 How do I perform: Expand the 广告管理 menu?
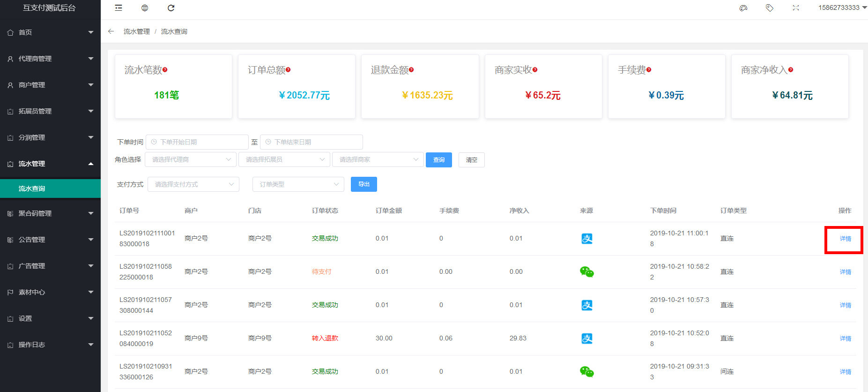click(x=50, y=266)
